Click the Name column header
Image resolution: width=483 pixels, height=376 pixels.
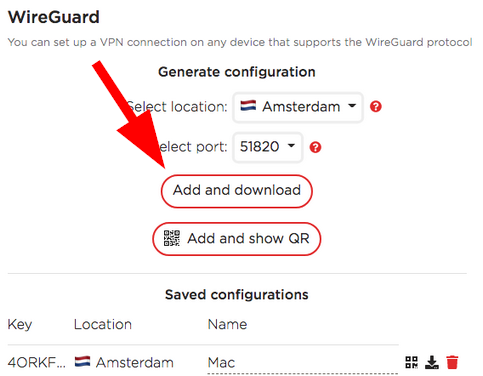click(227, 324)
